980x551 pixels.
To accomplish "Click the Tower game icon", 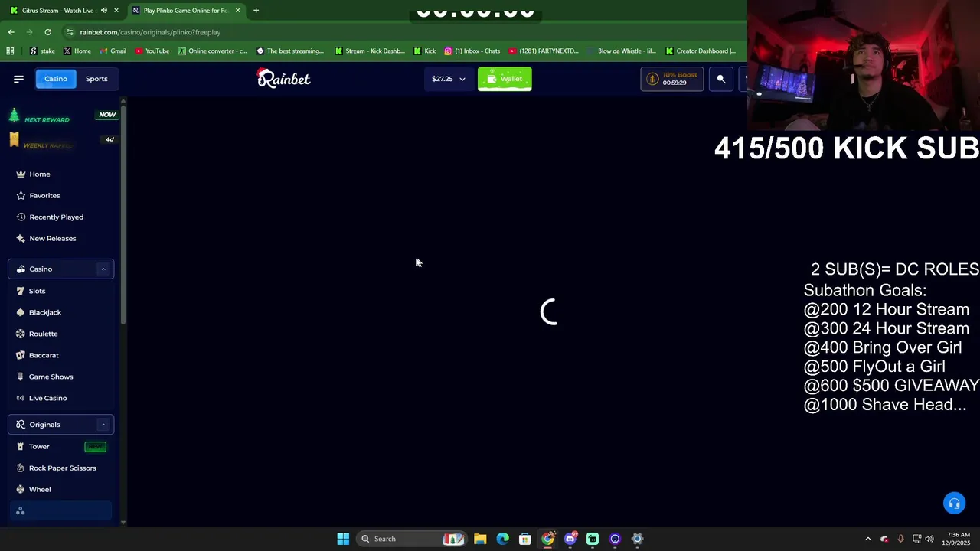I will pyautogui.click(x=21, y=447).
